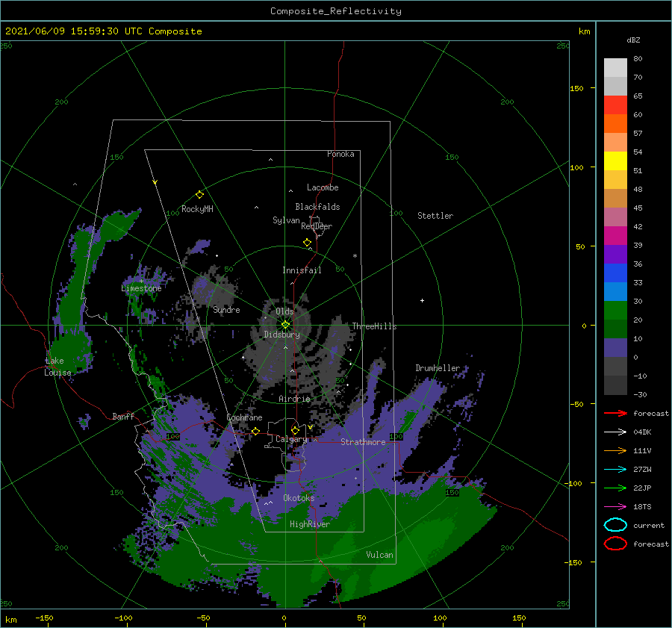The height and width of the screenshot is (628, 672).
Task: Click the Drumheller town label
Action: (x=438, y=368)
